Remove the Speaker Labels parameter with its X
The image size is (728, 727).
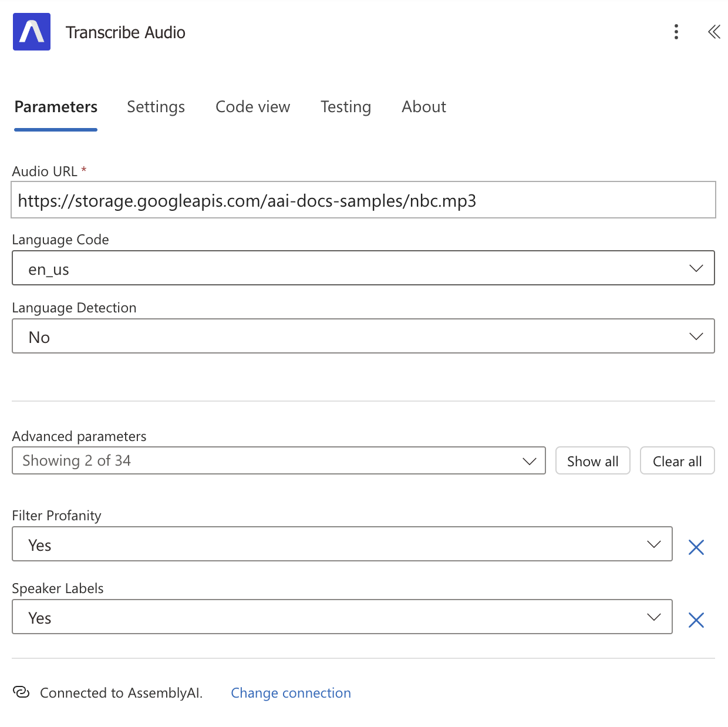click(696, 620)
